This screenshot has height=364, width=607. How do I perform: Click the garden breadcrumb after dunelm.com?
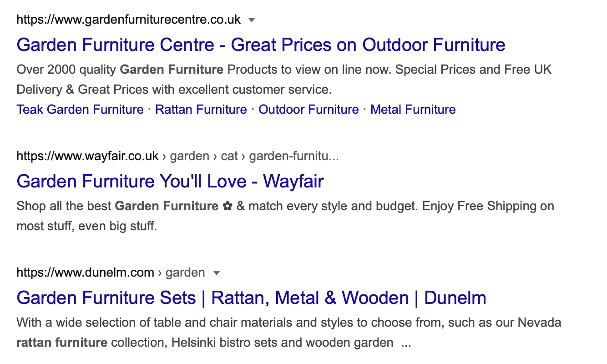coord(185,273)
